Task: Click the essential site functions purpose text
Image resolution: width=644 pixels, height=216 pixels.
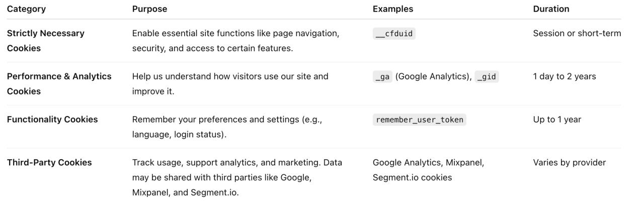Action: pos(236,41)
